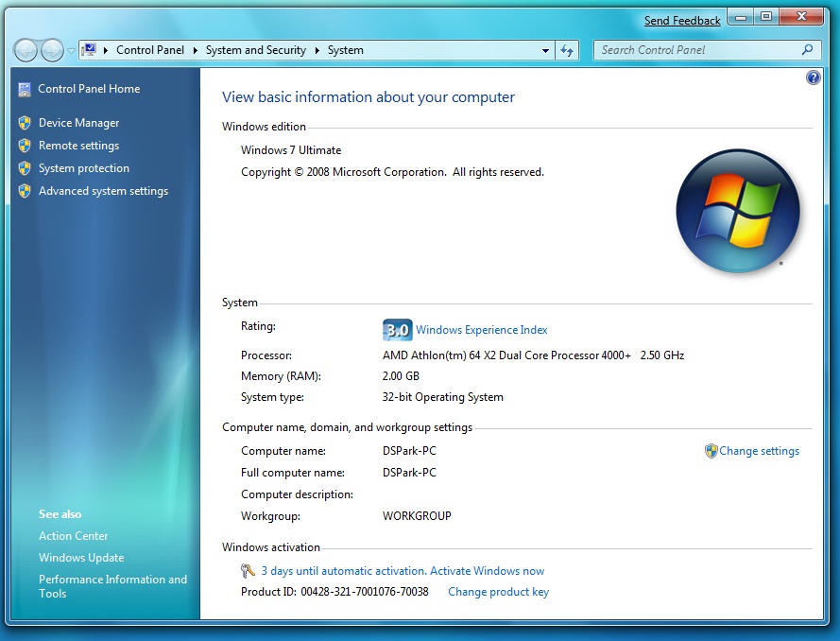Click the keys icon under Windows activation
The width and height of the screenshot is (840, 641).
pyautogui.click(x=248, y=571)
